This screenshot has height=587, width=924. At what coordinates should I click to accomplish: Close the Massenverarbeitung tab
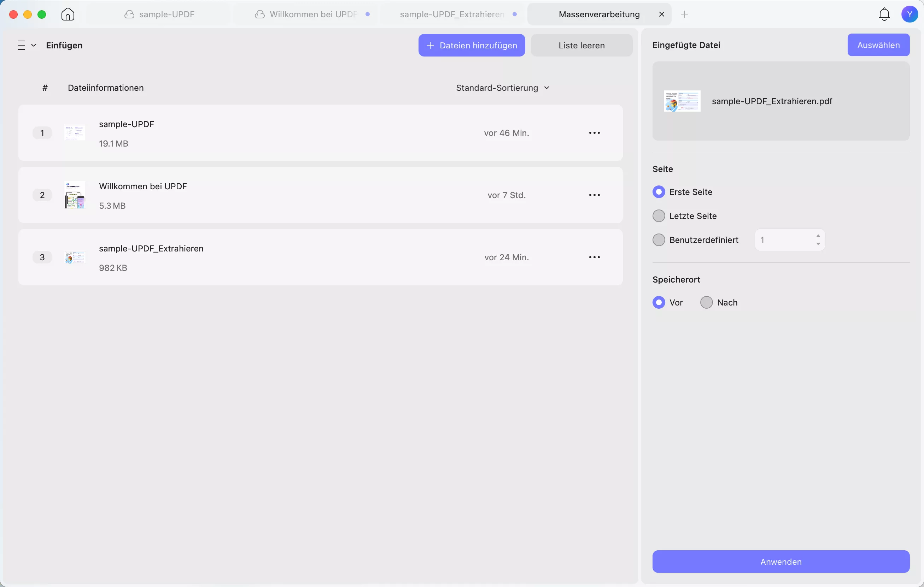(x=661, y=14)
